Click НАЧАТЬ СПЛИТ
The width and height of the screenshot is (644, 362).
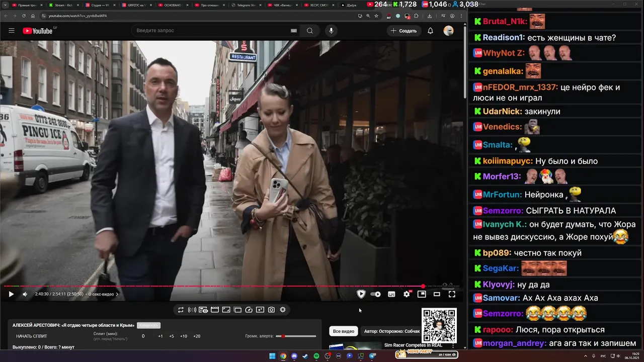31,336
